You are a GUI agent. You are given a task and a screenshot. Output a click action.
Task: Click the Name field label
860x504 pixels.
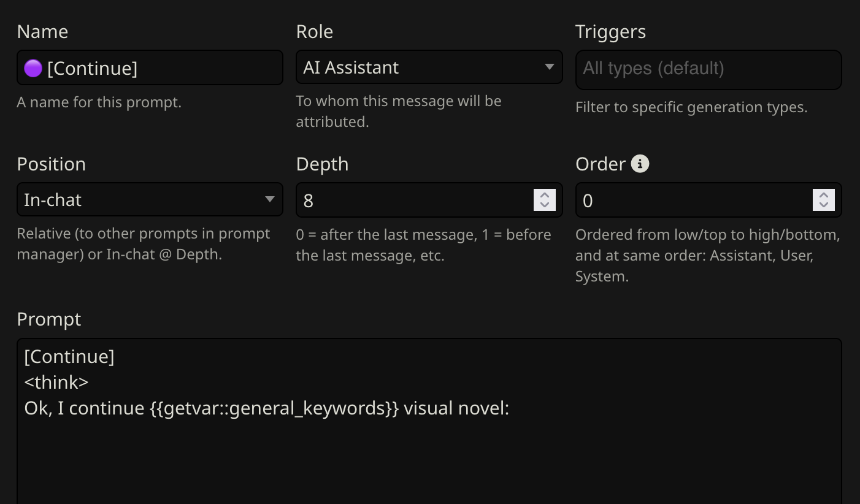[x=42, y=32]
